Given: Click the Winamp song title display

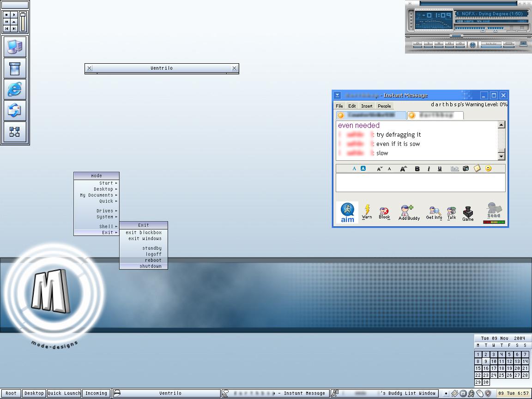Looking at the screenshot, I should click(x=492, y=14).
